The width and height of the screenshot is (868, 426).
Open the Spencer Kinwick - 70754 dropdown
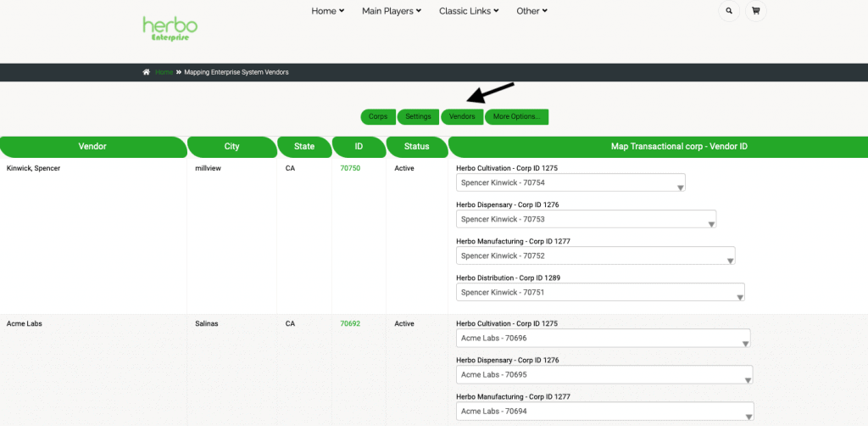[570, 182]
